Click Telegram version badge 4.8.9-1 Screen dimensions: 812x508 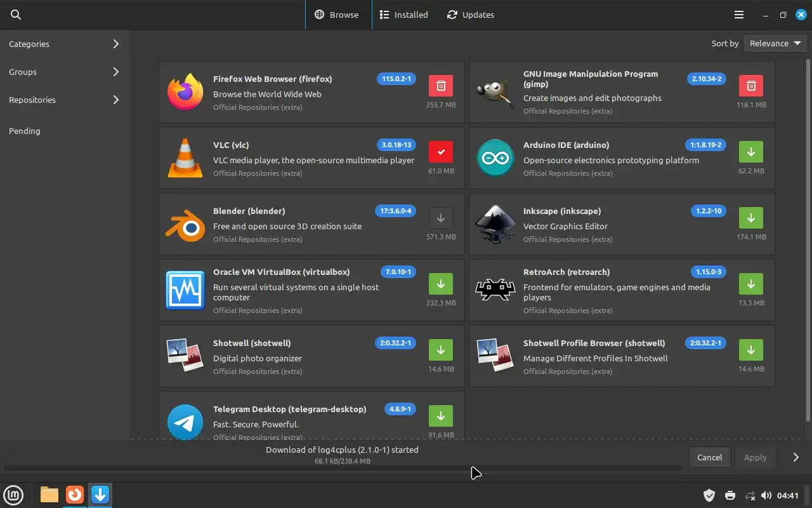click(400, 409)
